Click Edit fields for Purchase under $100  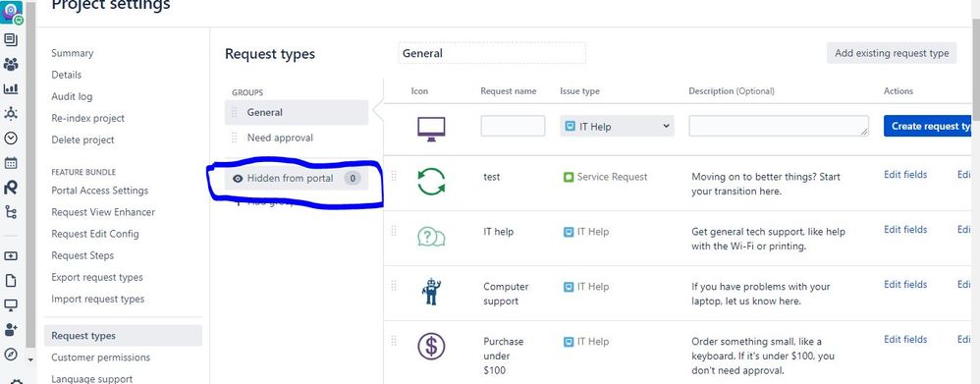[x=905, y=340]
